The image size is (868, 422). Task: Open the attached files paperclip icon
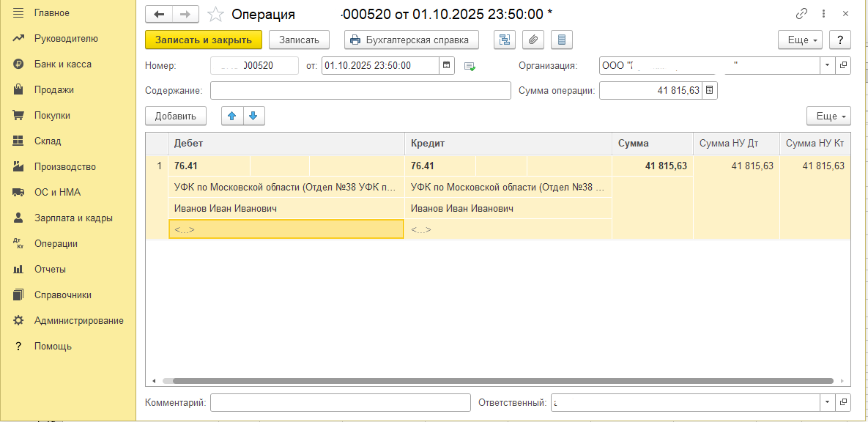534,40
